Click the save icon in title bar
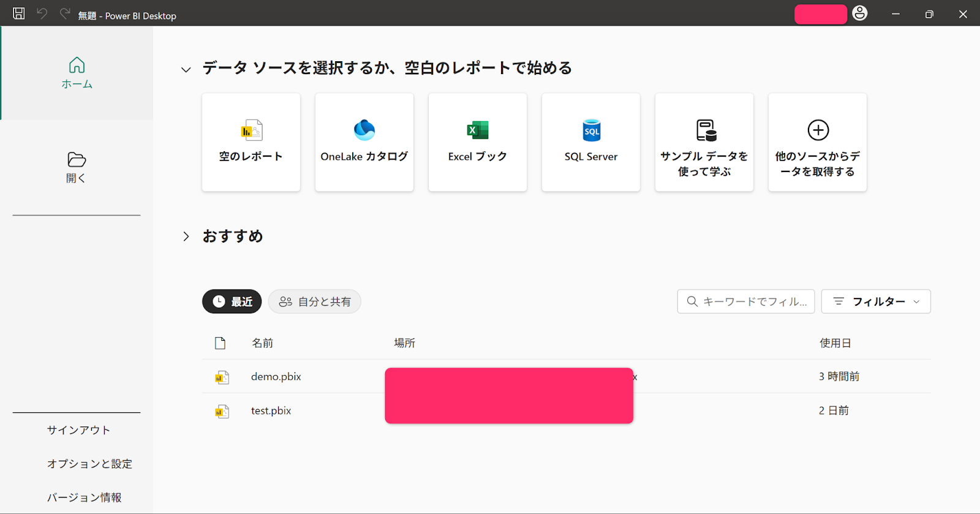This screenshot has width=980, height=514. click(x=19, y=13)
